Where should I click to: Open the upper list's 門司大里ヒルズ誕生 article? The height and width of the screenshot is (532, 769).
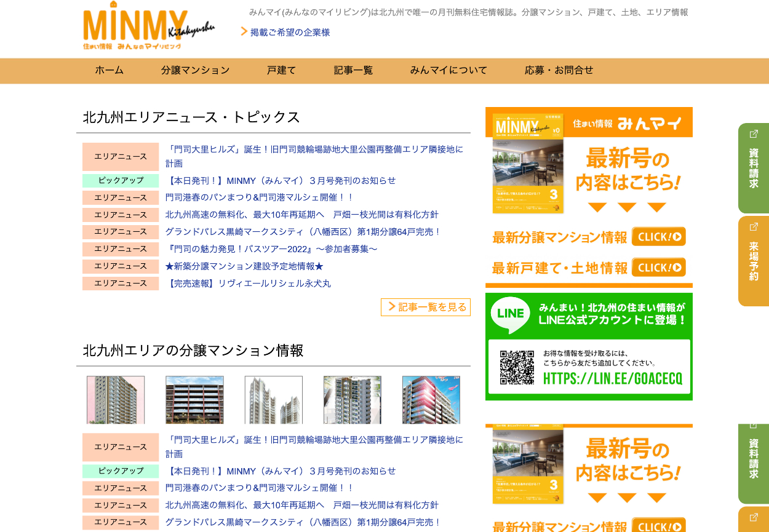pos(314,156)
